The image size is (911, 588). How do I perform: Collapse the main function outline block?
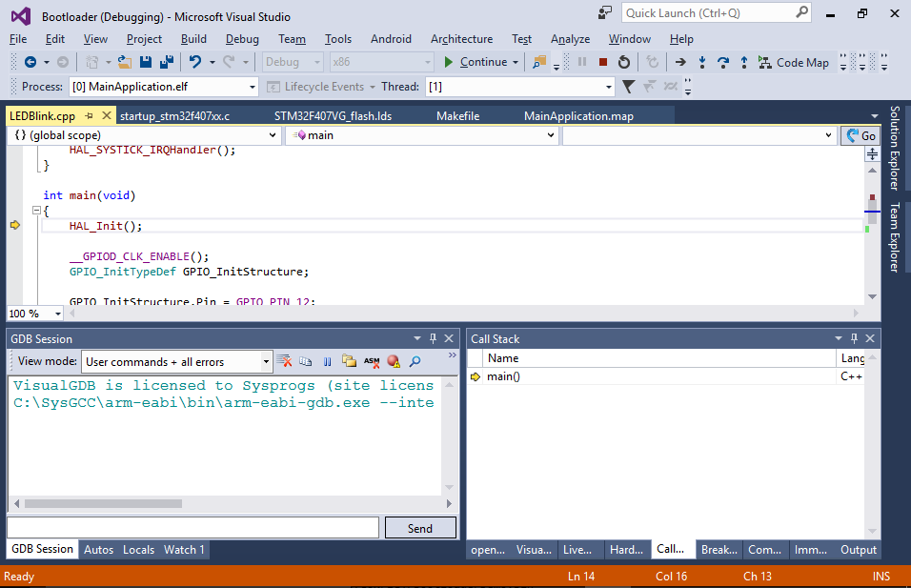36,211
